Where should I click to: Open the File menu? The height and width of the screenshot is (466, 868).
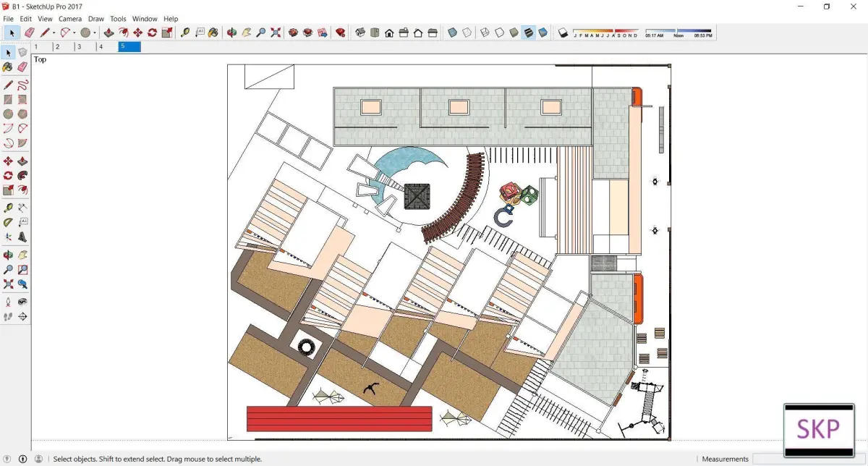click(9, 19)
